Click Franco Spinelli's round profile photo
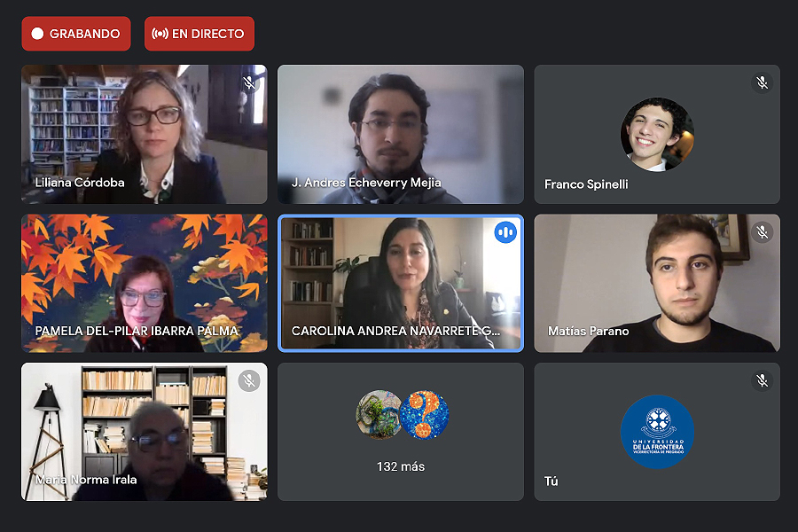798x532 pixels. pos(657,135)
